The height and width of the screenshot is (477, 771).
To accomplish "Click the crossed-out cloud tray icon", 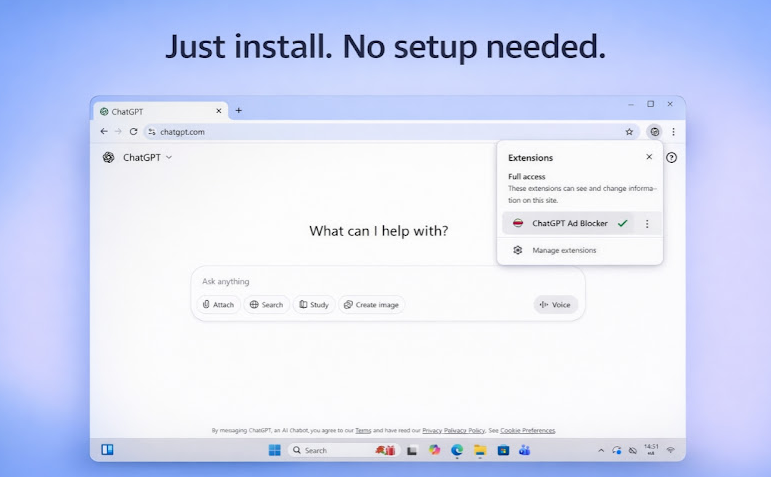I will click(633, 450).
